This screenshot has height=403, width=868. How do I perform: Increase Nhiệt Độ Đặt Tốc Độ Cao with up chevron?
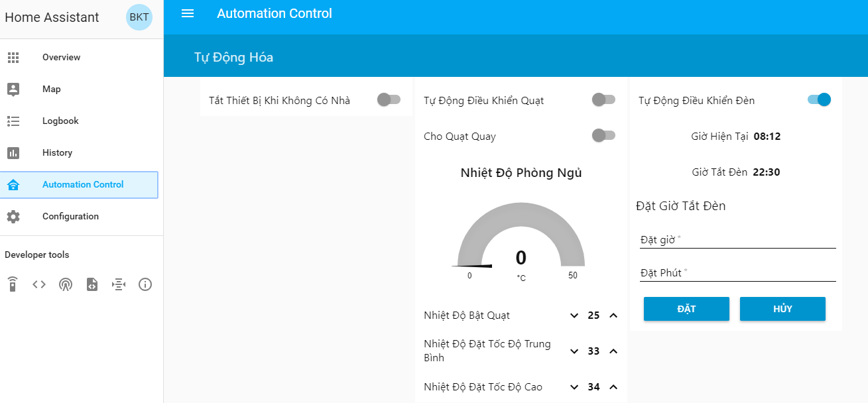(x=613, y=387)
